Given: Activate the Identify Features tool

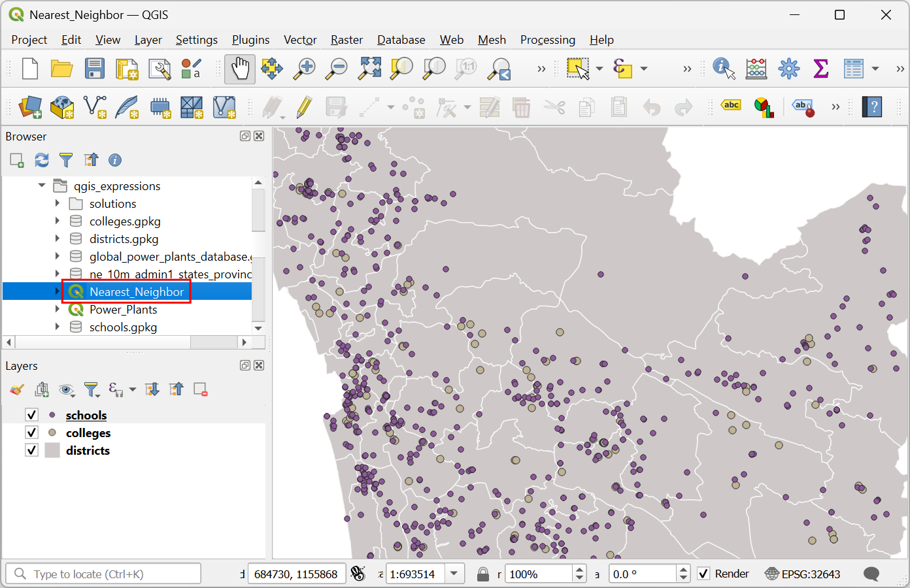Looking at the screenshot, I should (x=724, y=69).
